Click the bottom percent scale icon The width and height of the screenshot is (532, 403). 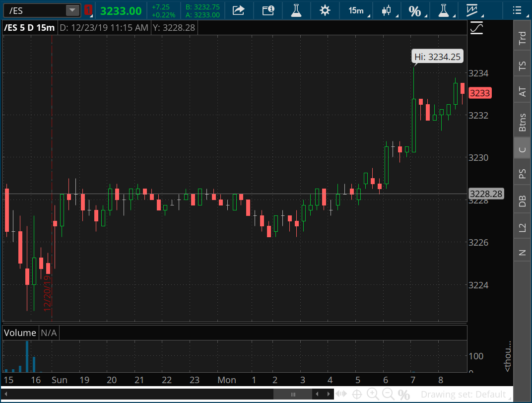(404, 395)
